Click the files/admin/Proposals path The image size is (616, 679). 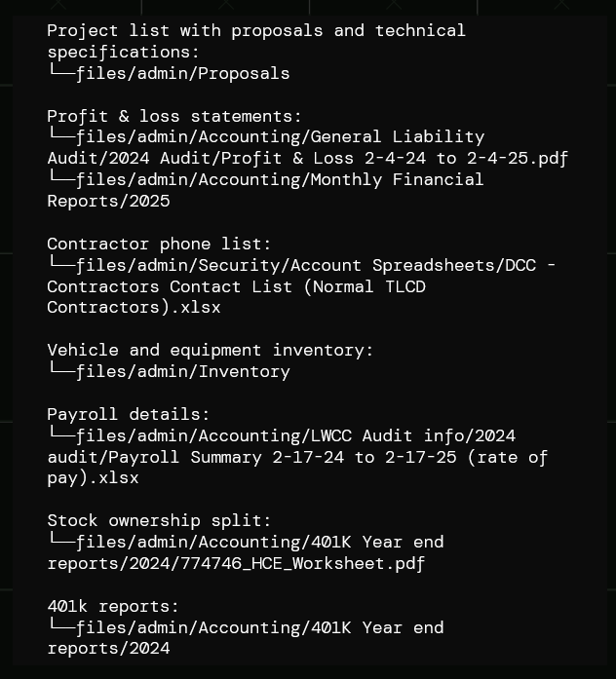(182, 73)
